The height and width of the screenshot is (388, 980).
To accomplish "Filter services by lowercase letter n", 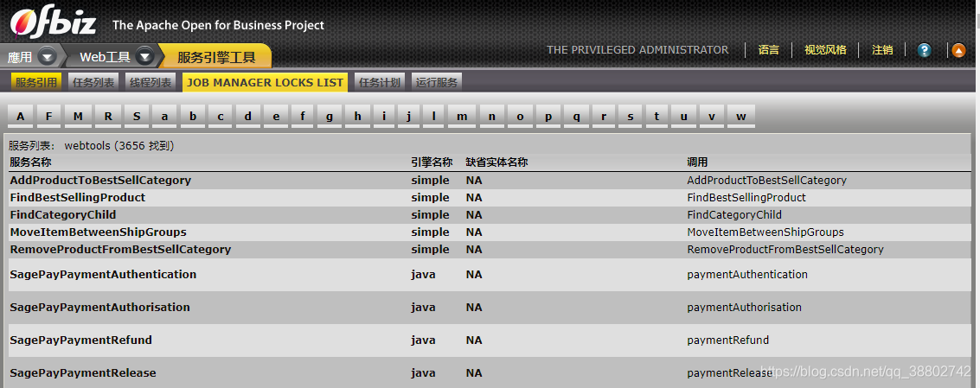I will [492, 116].
